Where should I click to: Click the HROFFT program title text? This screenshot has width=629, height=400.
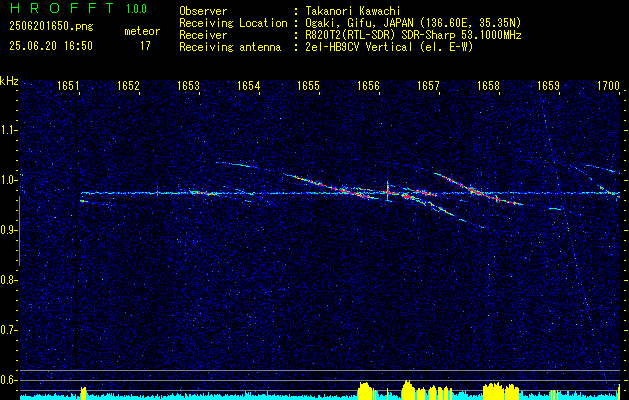coord(62,8)
